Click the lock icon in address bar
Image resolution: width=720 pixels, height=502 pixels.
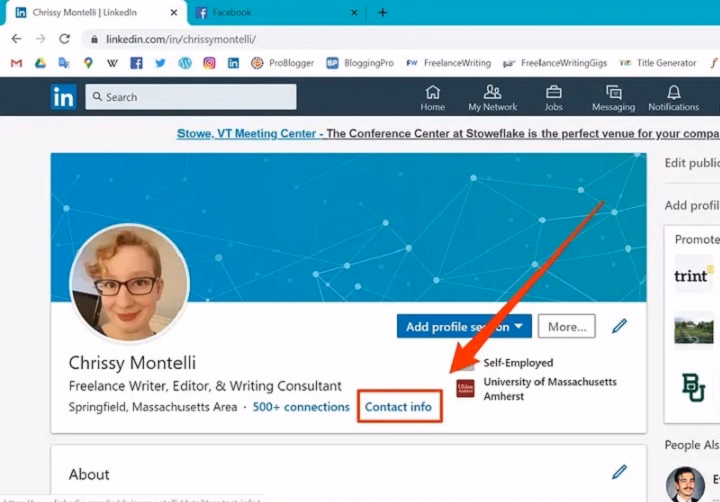pos(94,39)
